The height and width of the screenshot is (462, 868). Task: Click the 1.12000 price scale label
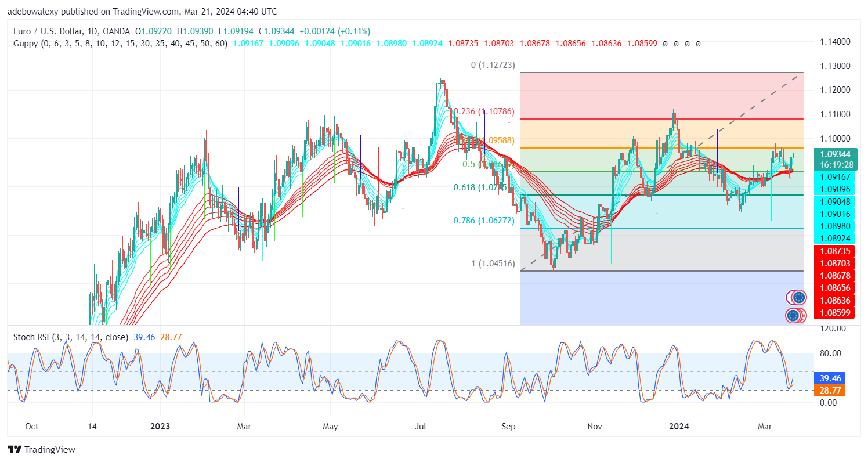[836, 90]
